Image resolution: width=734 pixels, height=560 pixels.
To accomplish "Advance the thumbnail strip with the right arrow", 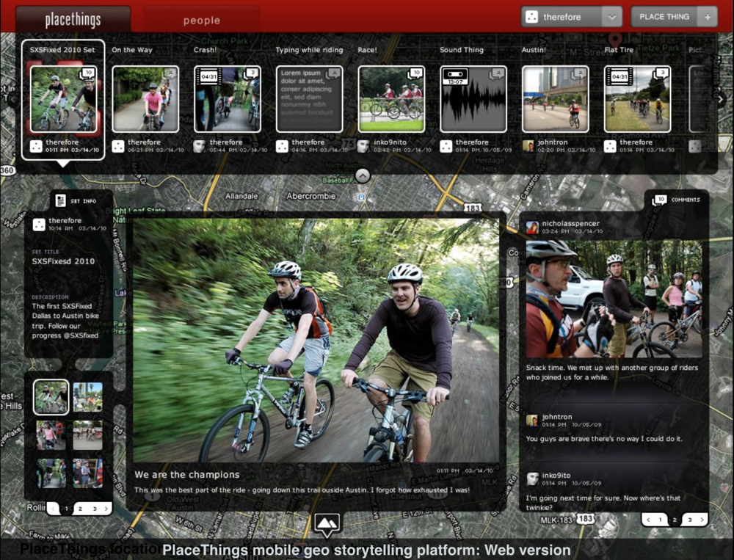I will coord(721,99).
